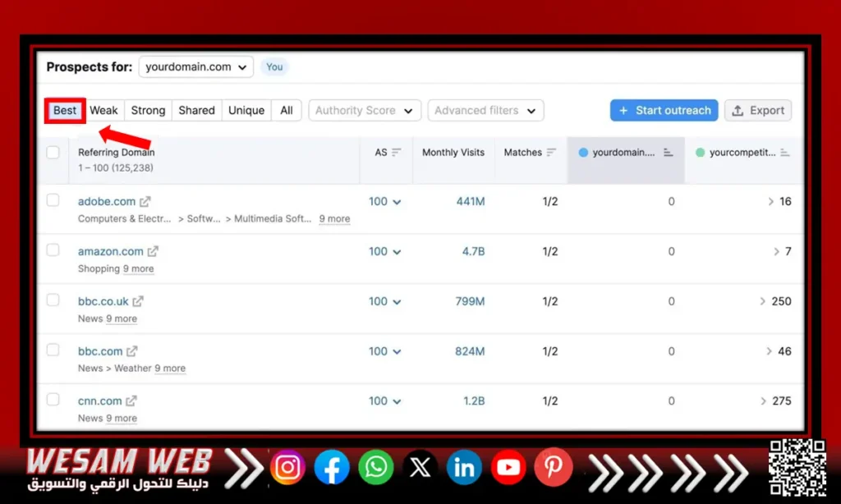Open the yourdomain.com prospects dropdown
Screen dimensions: 841x504
[195, 67]
